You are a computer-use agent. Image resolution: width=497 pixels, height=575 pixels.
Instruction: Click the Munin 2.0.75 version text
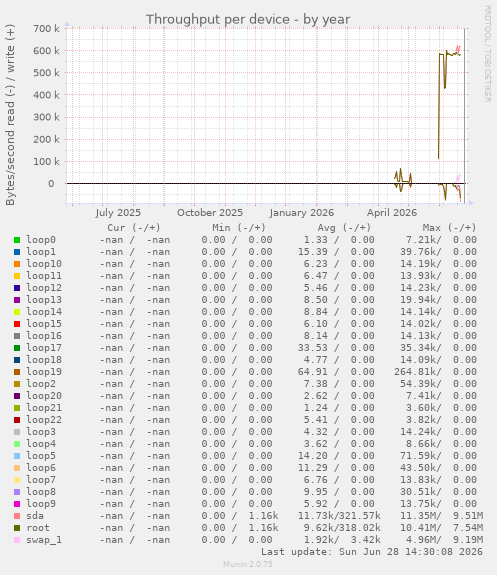point(248,564)
